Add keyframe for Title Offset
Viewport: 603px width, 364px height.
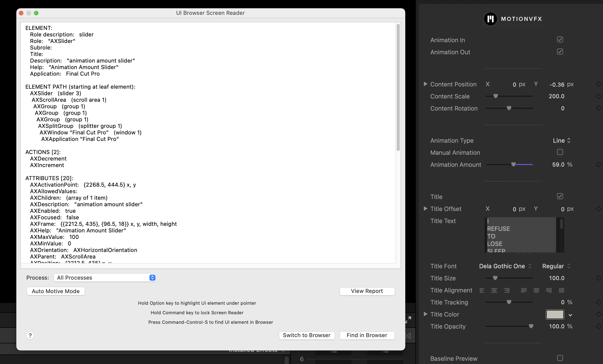599,209
